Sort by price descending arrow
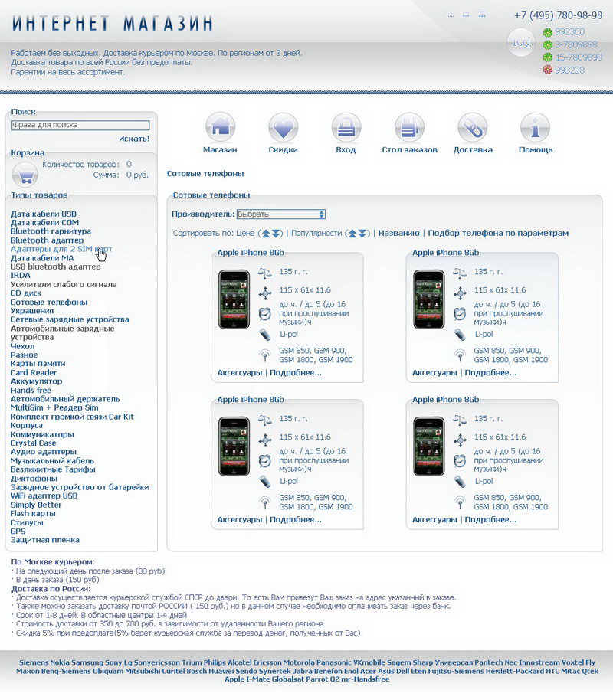 276,233
